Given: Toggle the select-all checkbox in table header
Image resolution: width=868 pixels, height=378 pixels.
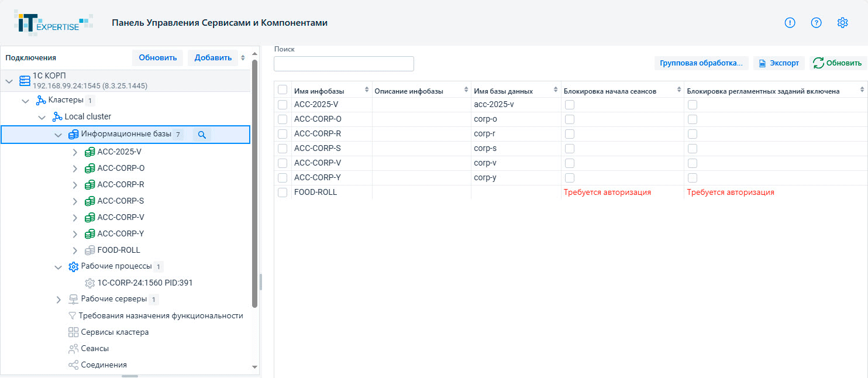Looking at the screenshot, I should coord(283,90).
